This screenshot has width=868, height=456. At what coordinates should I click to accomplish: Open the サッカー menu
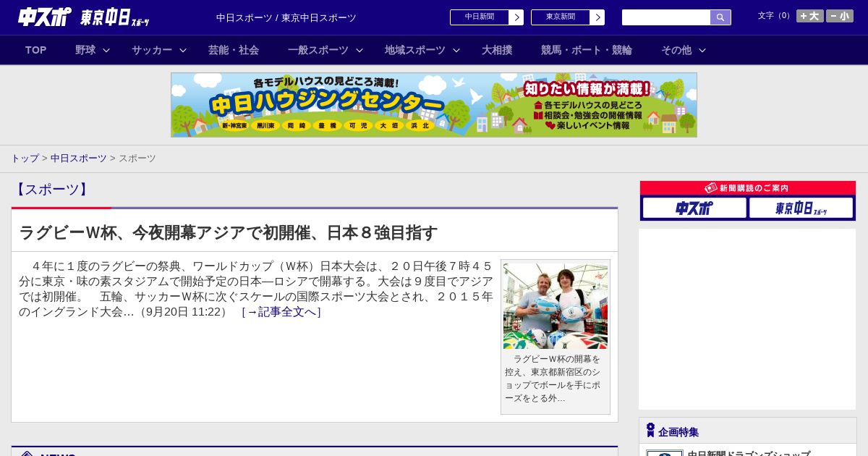coord(152,50)
